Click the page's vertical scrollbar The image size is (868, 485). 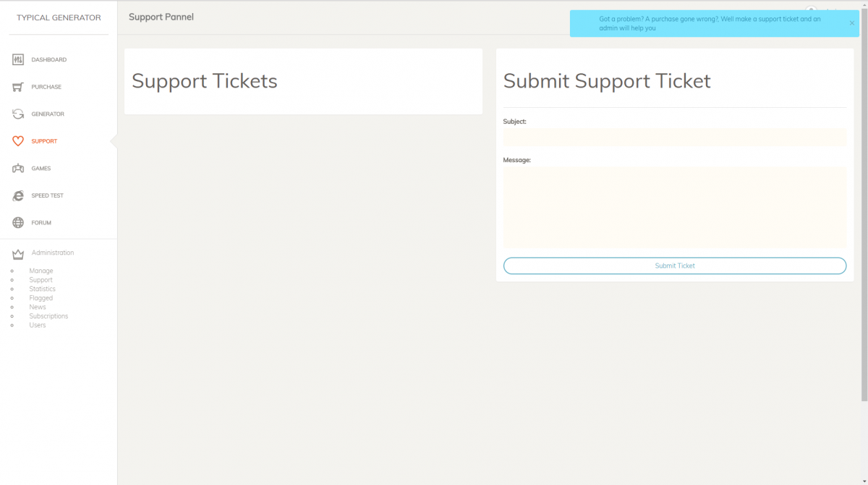click(864, 217)
